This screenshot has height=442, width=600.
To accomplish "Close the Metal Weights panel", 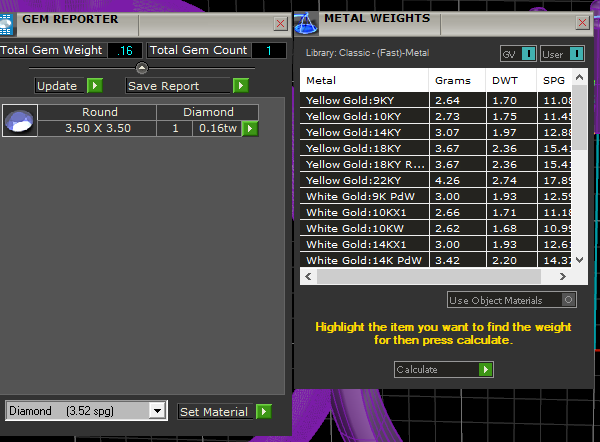I will tap(582, 21).
